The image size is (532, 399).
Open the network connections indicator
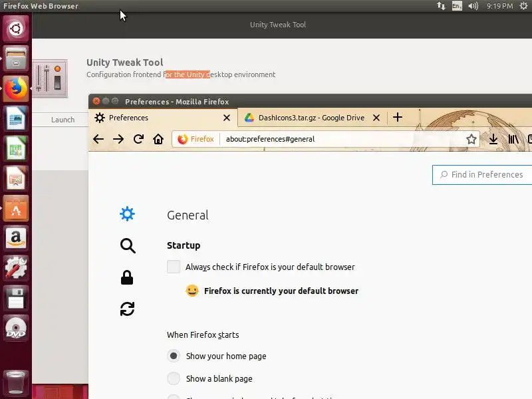pyautogui.click(x=441, y=6)
